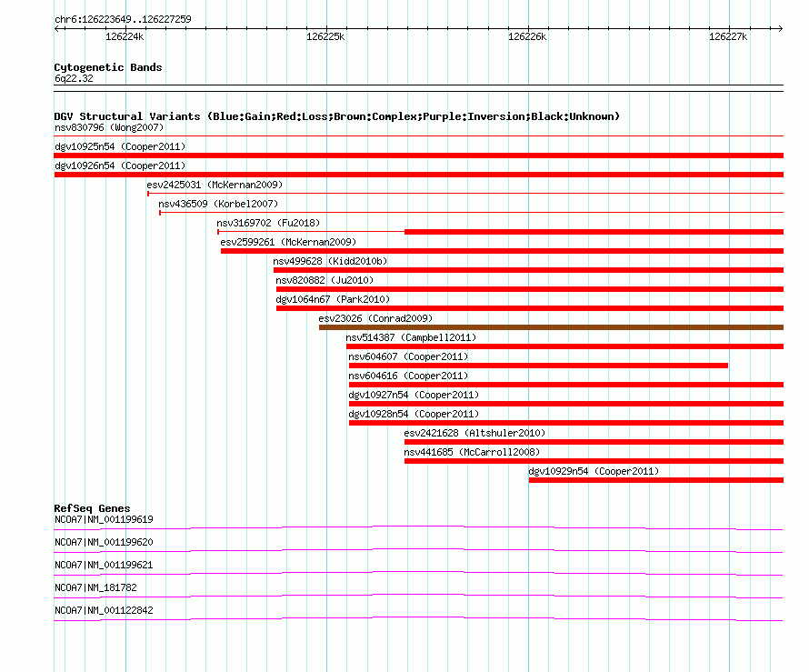
Task: Click variant label nsv514387 (Campbell2011)
Action: coord(411,337)
